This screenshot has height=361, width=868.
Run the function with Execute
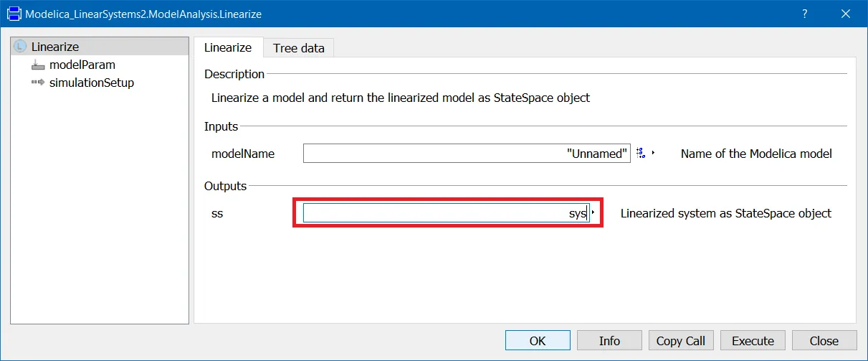[x=753, y=341]
